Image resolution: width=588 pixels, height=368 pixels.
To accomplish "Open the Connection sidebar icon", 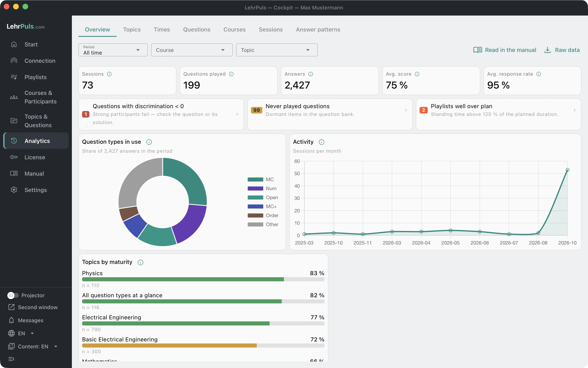I will pos(14,61).
